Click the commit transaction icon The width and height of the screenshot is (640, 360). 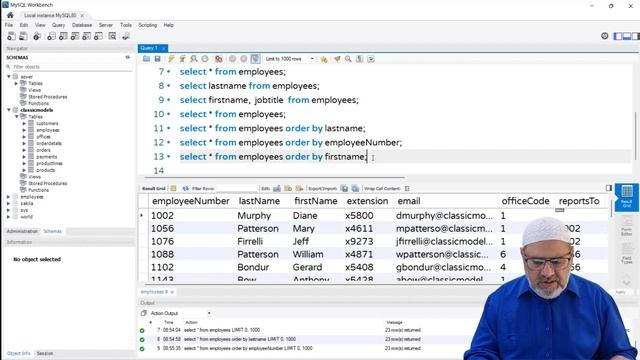[232, 59]
